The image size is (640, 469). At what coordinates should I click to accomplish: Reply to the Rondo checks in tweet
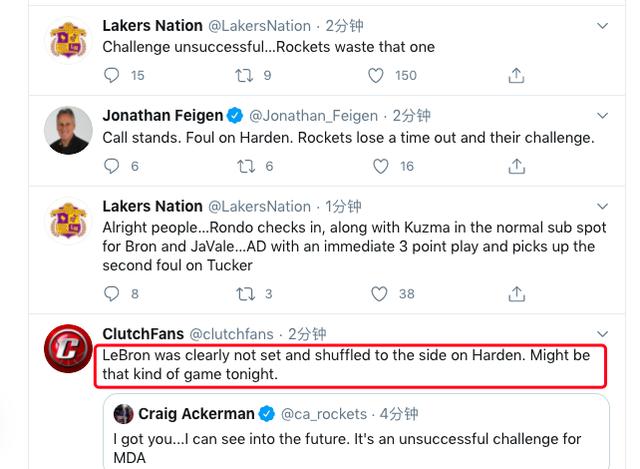point(112,294)
